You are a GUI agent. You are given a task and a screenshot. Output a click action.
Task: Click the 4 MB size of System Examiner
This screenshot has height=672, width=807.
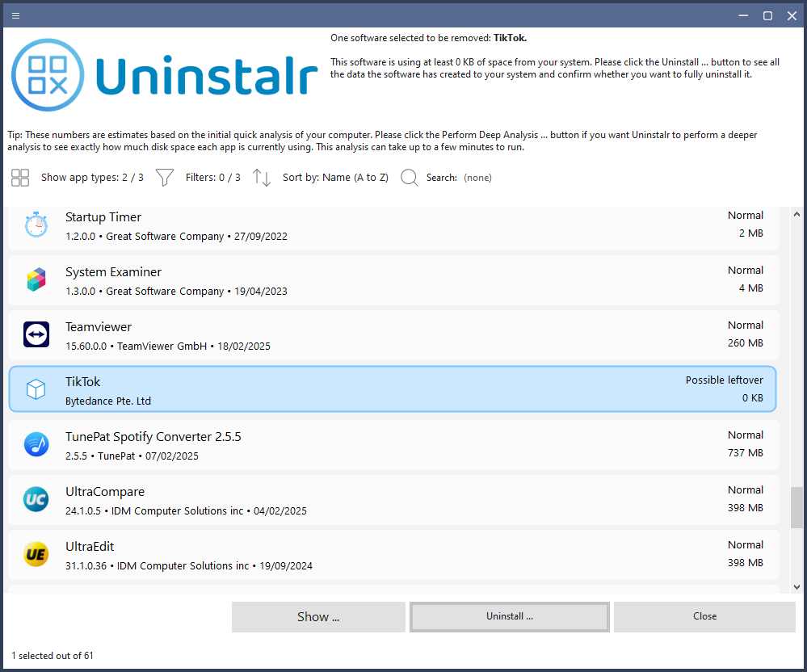pos(751,288)
